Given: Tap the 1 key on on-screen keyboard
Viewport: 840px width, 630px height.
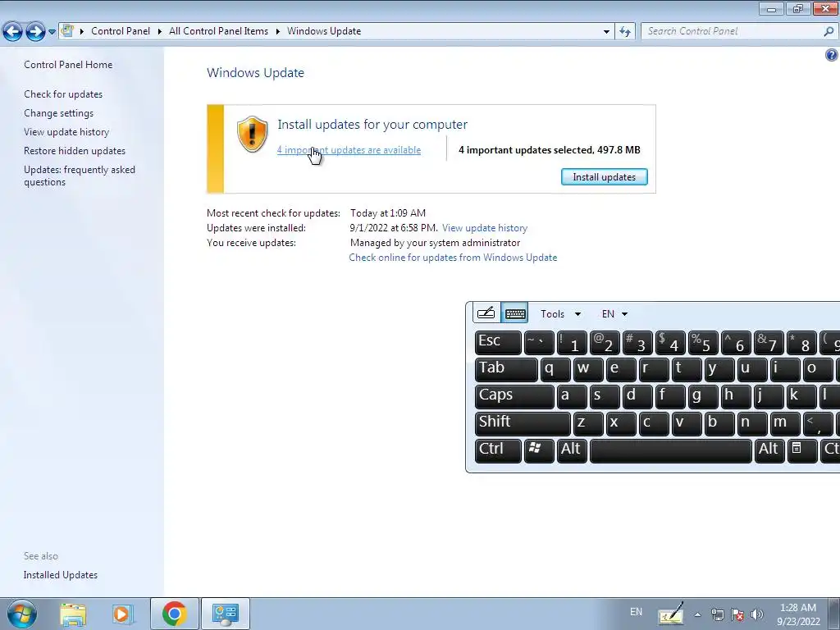Looking at the screenshot, I should (572, 342).
